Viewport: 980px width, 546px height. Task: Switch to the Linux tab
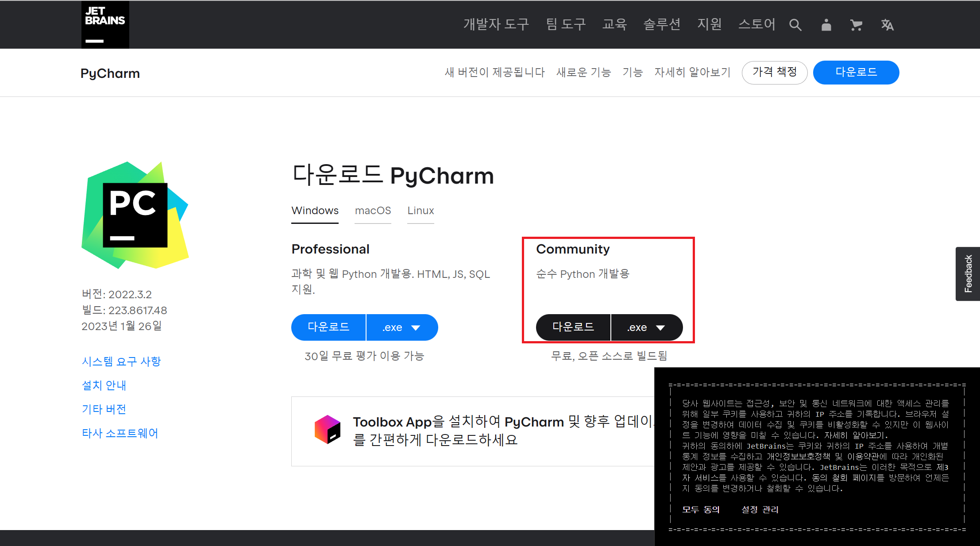(421, 211)
